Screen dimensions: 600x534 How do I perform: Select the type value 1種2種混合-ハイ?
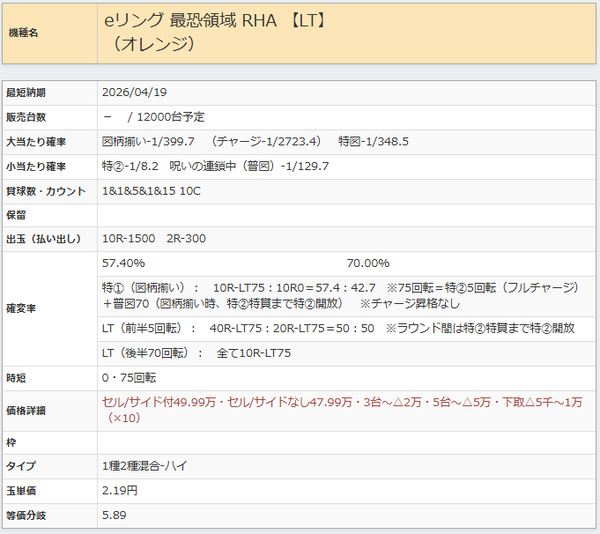point(145,466)
